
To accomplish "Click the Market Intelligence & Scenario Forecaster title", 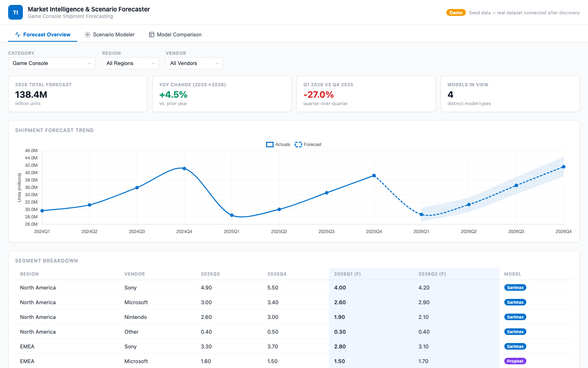I will click(89, 9).
